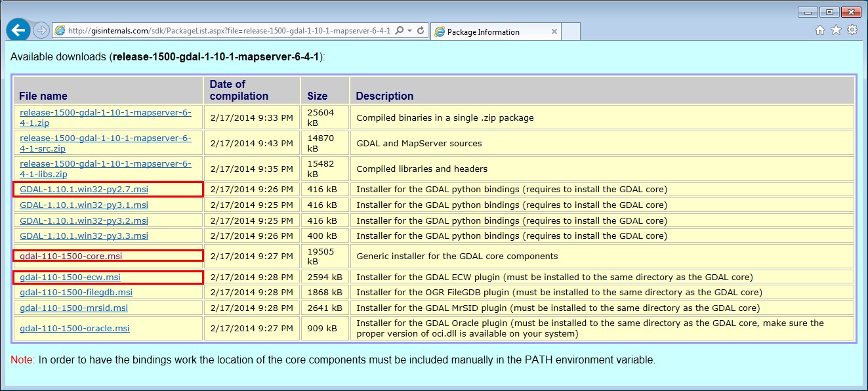Refresh the page with the reload icon
Screen dimensions: 868x391
coord(421,31)
